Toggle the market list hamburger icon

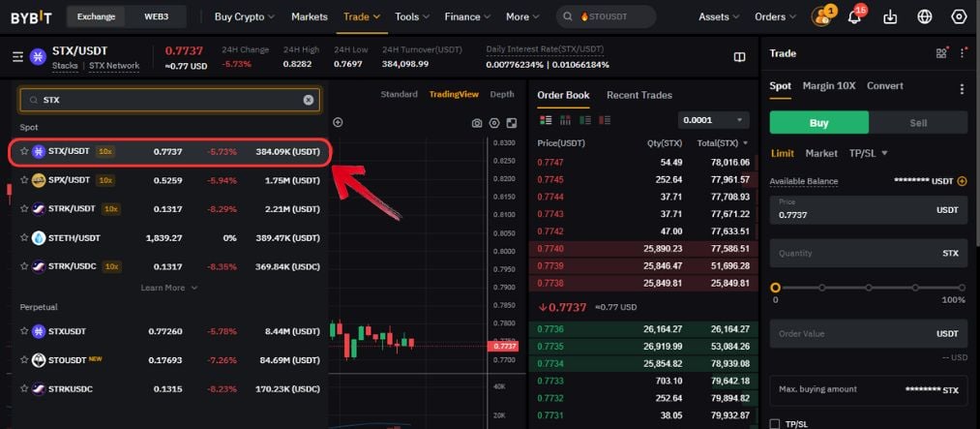pos(17,57)
